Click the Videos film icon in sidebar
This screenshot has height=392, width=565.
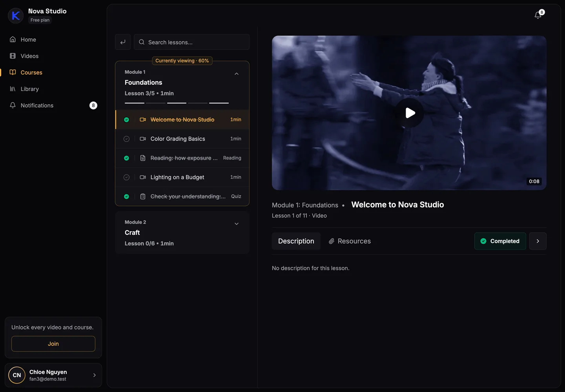pyautogui.click(x=13, y=56)
